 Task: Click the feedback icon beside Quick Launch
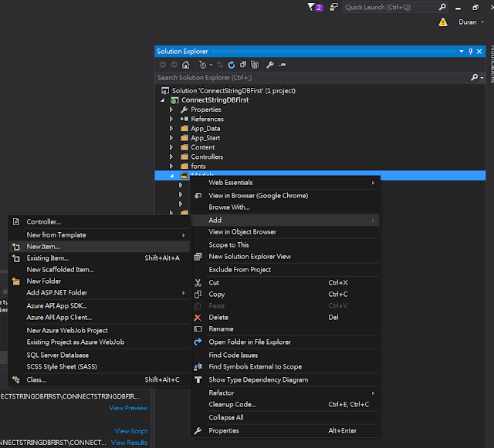pos(333,7)
